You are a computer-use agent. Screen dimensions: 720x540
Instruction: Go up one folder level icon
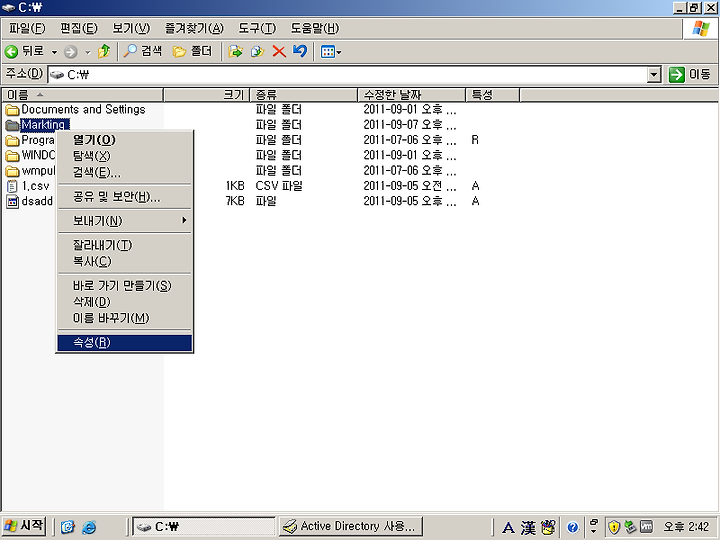coord(104,51)
